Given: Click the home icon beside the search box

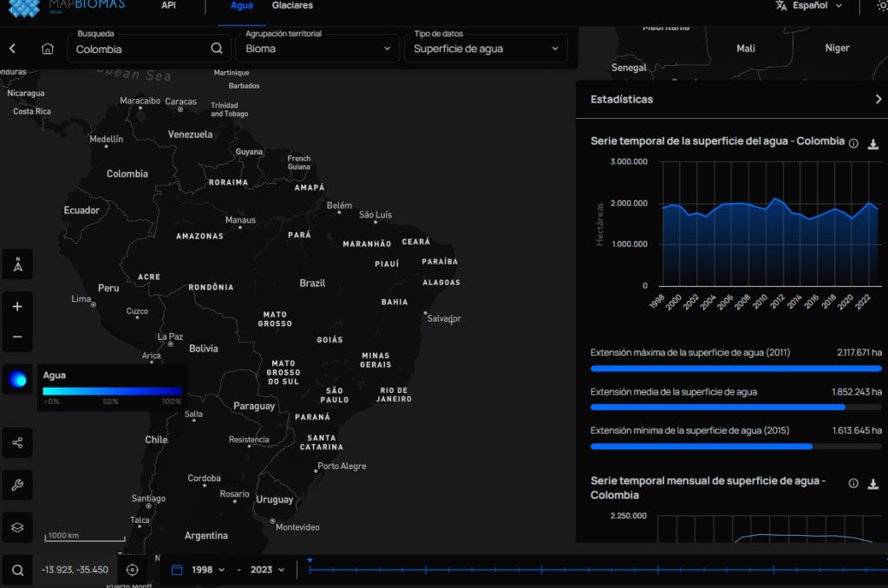Looking at the screenshot, I should tap(48, 49).
